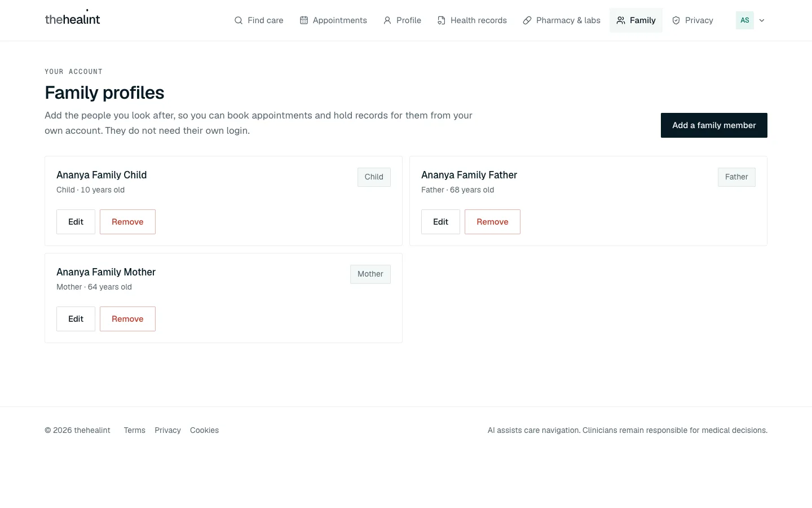Remove the Ananya Family Father profile
812x508 pixels.
492,222
